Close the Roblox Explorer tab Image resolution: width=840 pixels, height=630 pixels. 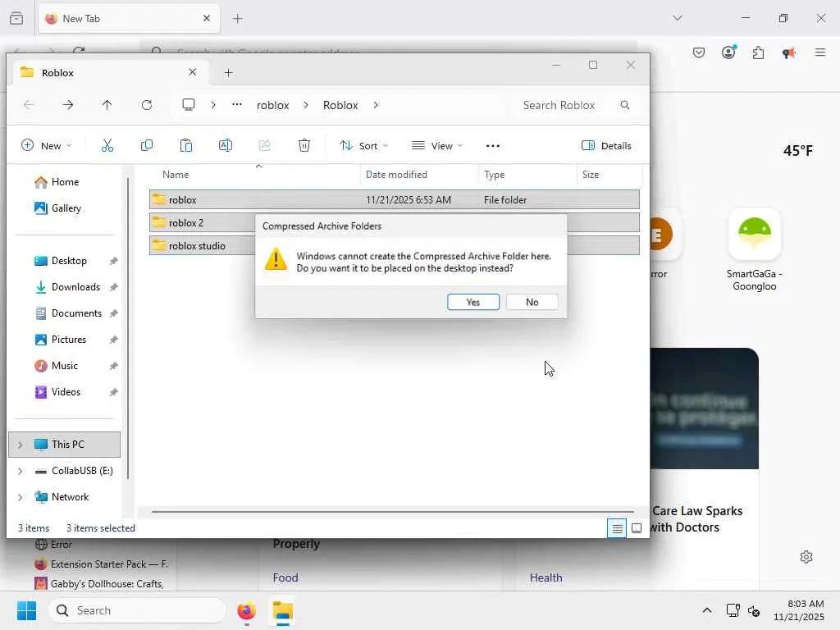click(192, 72)
